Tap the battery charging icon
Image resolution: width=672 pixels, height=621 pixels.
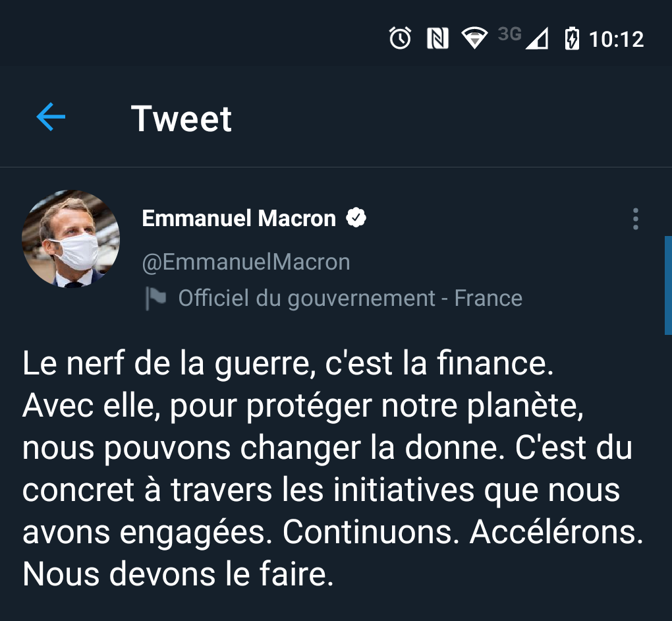[571, 39]
